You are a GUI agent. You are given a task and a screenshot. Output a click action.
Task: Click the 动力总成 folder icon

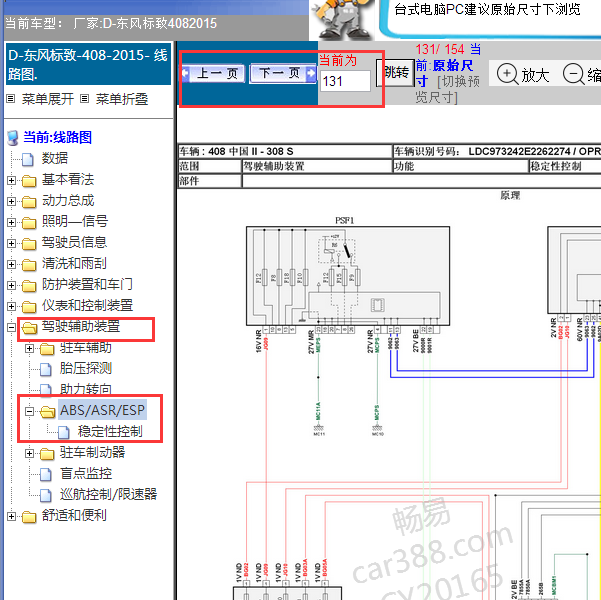point(29,201)
